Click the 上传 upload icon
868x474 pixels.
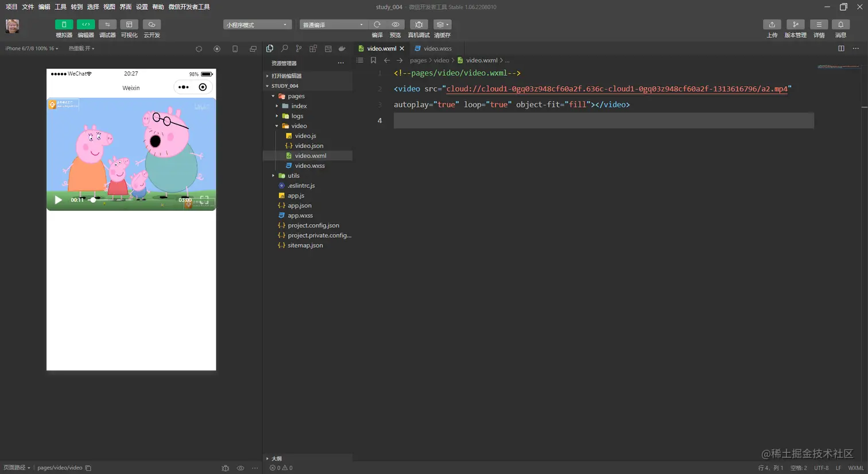point(772,25)
